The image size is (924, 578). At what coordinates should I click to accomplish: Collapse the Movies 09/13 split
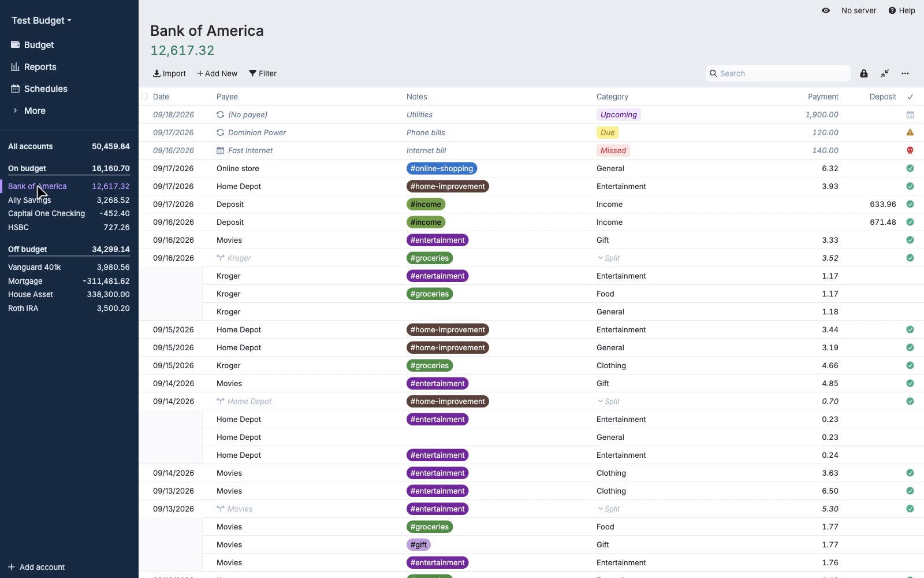(609, 509)
